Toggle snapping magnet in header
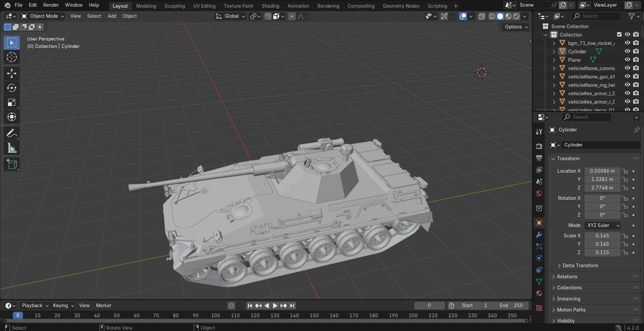The height and width of the screenshot is (331, 644). [x=268, y=16]
